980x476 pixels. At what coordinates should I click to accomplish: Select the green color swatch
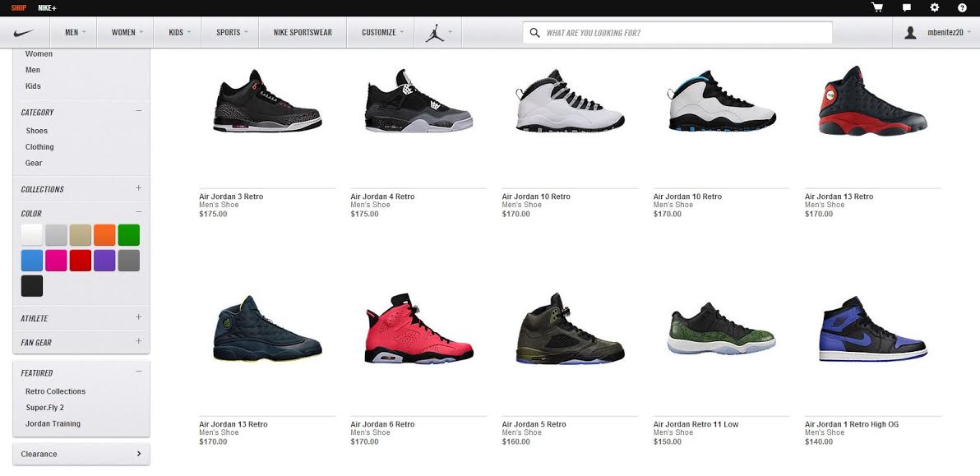(129, 235)
